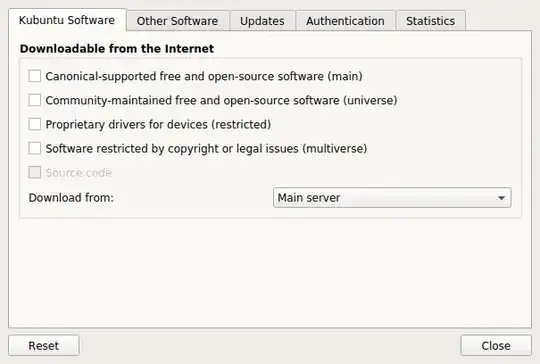540x364 pixels.
Task: Click the Download from dropdown arrow
Action: (501, 198)
